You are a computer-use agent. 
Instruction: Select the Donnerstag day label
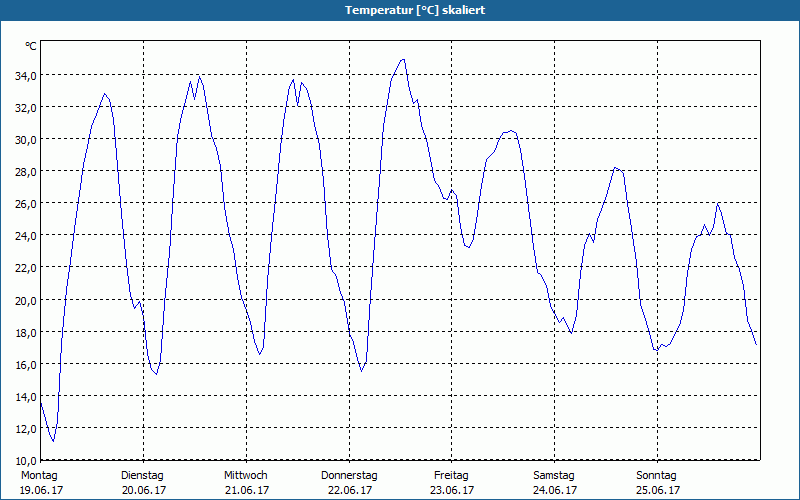(x=349, y=476)
